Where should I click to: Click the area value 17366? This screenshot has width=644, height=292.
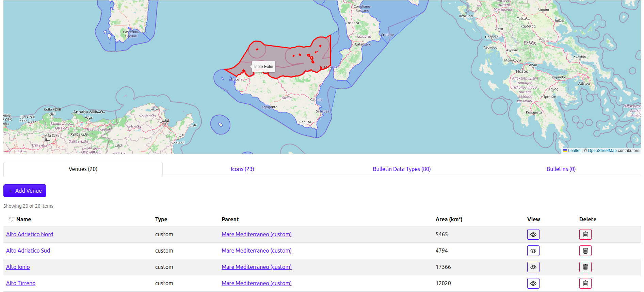[443, 267]
